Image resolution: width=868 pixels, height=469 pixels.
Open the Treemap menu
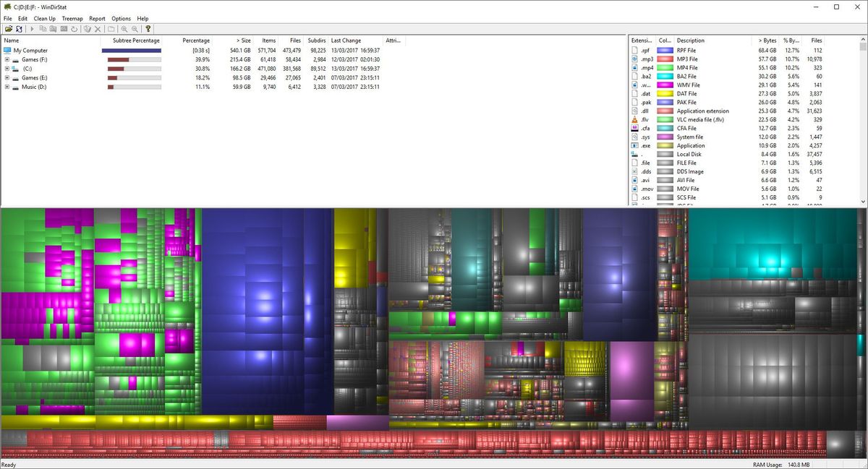click(x=72, y=18)
